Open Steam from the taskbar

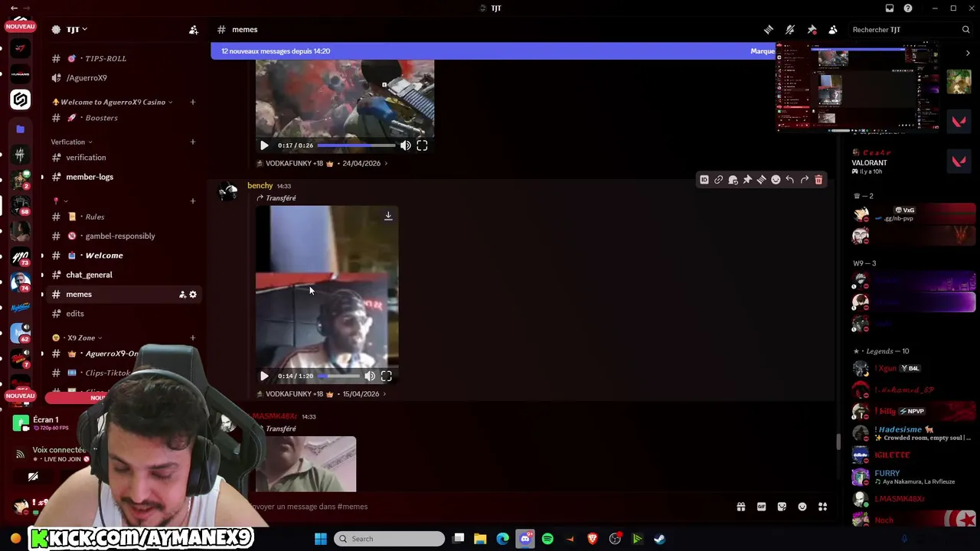pos(659,539)
